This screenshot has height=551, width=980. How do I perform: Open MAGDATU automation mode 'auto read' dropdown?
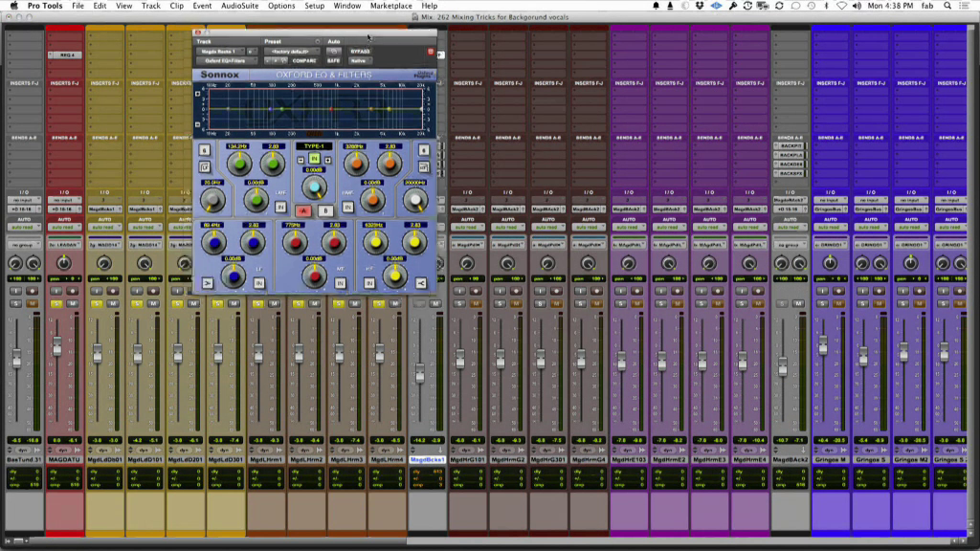coord(64,227)
